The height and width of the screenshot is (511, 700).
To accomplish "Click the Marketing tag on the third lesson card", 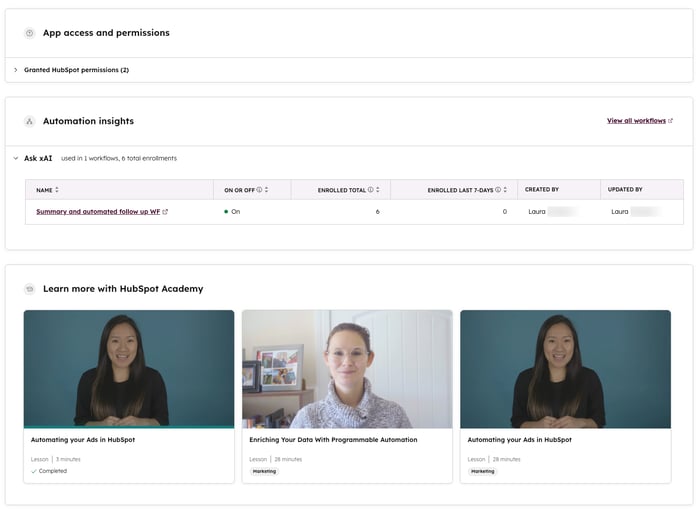I will click(483, 472).
